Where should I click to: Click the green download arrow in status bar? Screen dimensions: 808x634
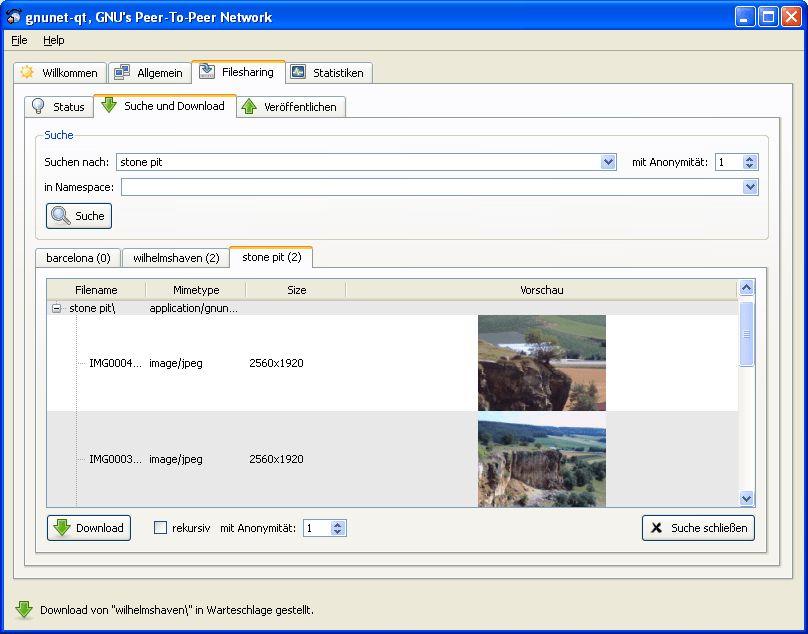tap(24, 609)
